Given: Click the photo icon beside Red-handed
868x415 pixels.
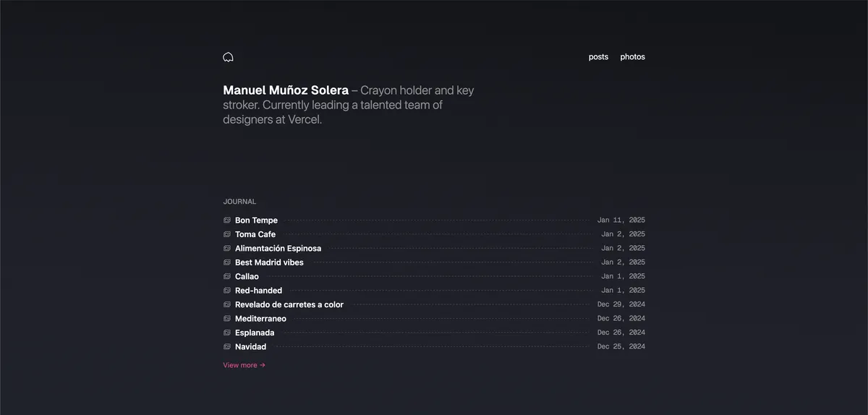Looking at the screenshot, I should (227, 291).
